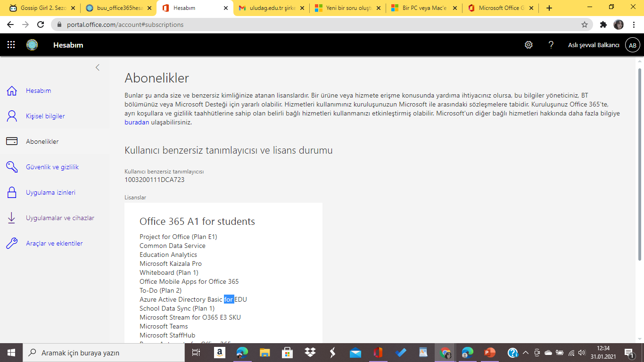Screen dimensions: 644x362
Task: Click 'To-Do (Plan 2)' entry
Action: point(160,290)
